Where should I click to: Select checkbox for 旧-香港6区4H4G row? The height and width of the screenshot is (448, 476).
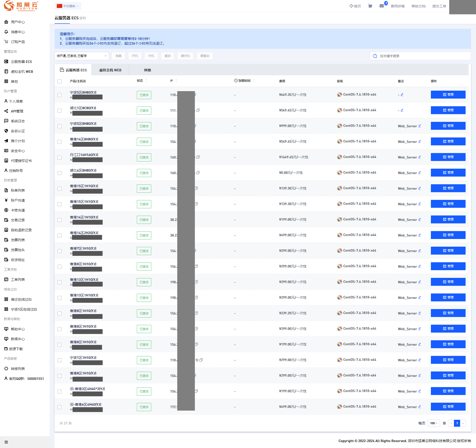point(59,407)
